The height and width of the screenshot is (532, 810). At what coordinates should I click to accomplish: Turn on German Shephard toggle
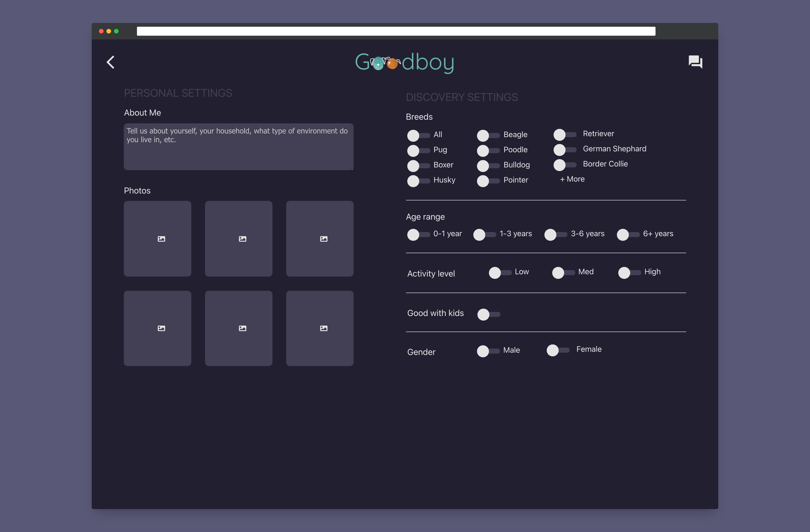point(564,150)
